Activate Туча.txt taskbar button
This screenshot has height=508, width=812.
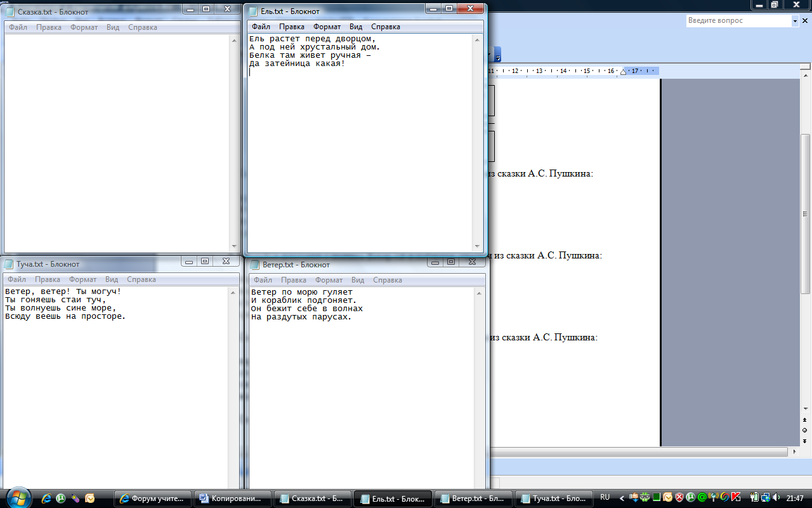pos(553,498)
